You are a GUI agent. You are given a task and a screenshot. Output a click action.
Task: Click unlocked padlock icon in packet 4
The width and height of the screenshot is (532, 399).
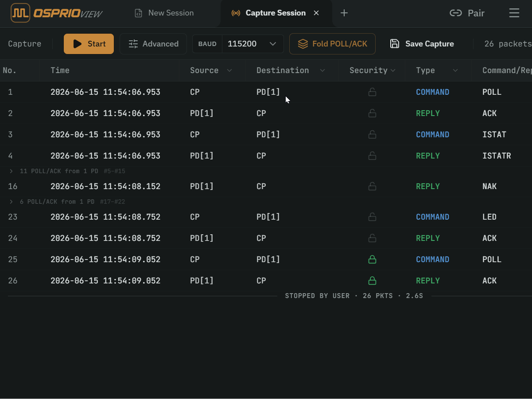(x=373, y=156)
